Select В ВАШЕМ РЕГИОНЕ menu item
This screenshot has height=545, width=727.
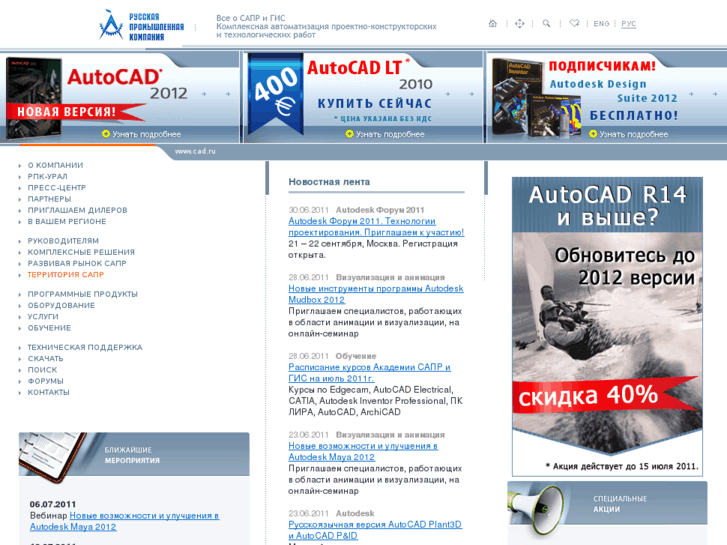[x=67, y=221]
